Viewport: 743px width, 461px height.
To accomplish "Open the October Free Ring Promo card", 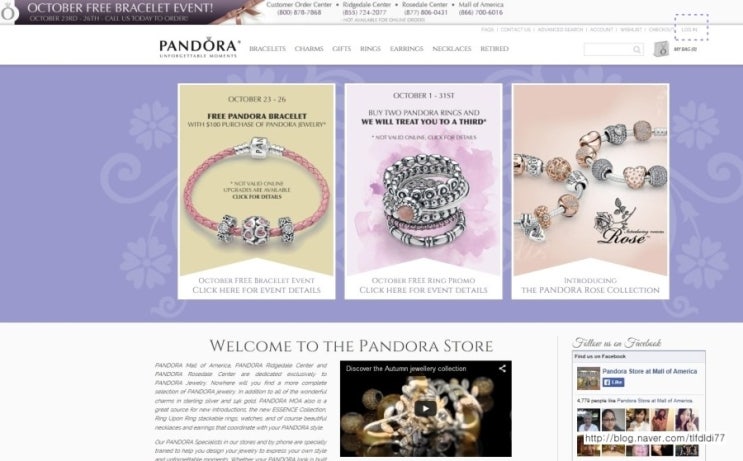I will [x=423, y=191].
